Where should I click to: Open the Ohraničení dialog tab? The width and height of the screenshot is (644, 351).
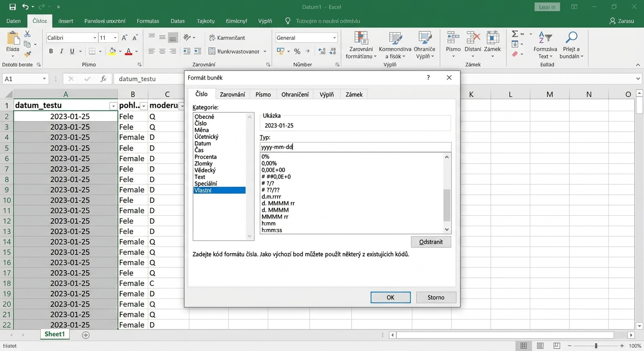coord(295,94)
